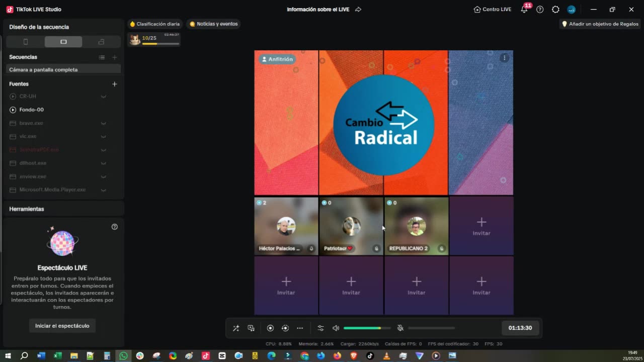Viewport: 644px width, 362px height.
Task: Open Centro LIVE
Action: (x=493, y=10)
